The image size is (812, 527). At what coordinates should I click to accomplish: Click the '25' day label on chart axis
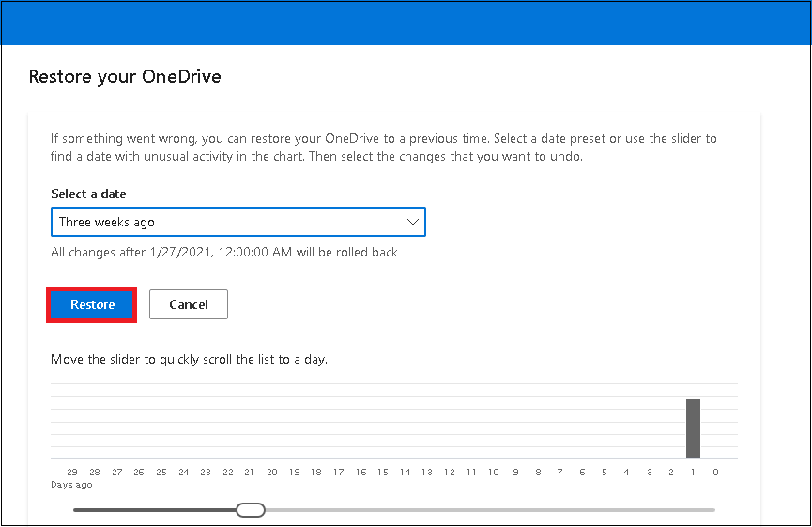coord(161,473)
